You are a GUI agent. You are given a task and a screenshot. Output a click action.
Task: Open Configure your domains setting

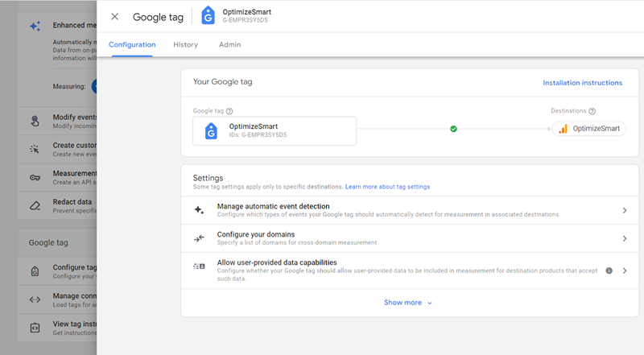click(x=410, y=238)
